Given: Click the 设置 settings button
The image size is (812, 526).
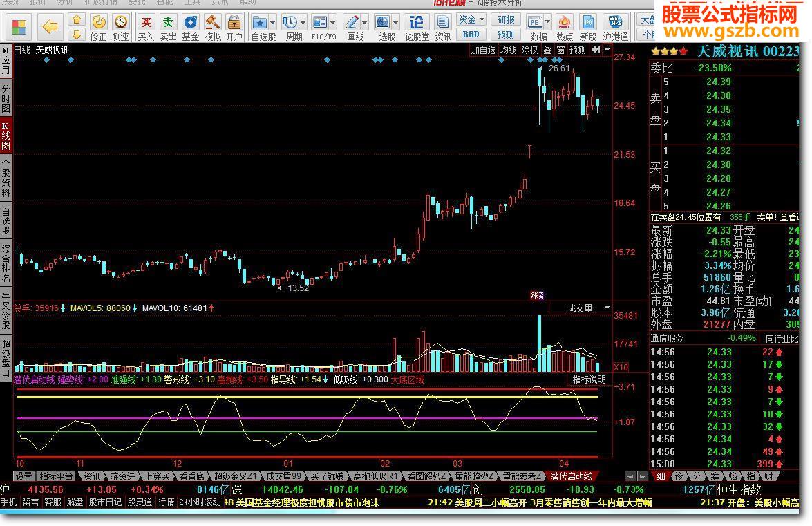Looking at the screenshot, I should pyautogui.click(x=23, y=476).
